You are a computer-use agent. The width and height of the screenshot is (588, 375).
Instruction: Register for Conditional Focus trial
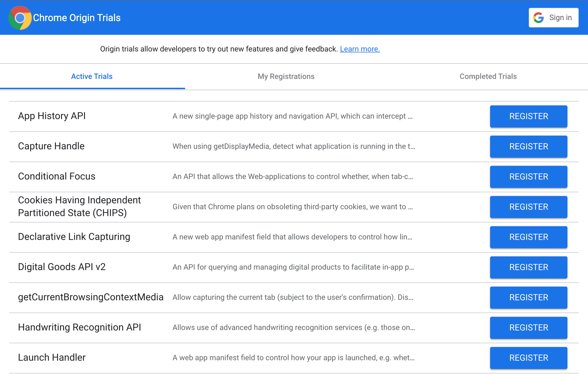(529, 176)
